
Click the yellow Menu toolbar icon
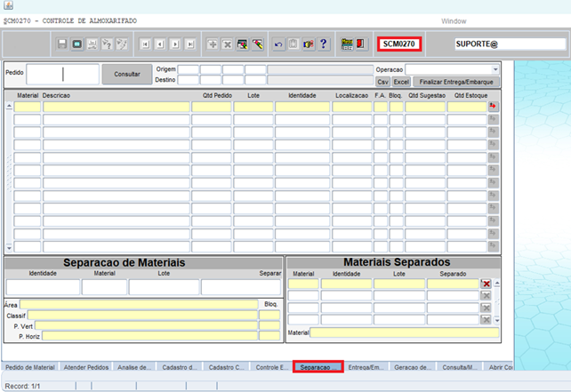347,44
